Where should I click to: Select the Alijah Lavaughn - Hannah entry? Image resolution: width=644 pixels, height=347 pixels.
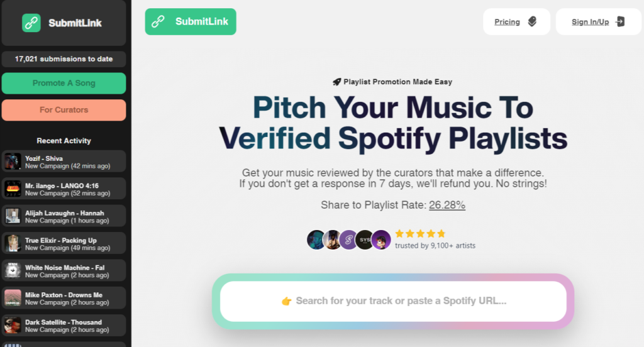coord(64,216)
